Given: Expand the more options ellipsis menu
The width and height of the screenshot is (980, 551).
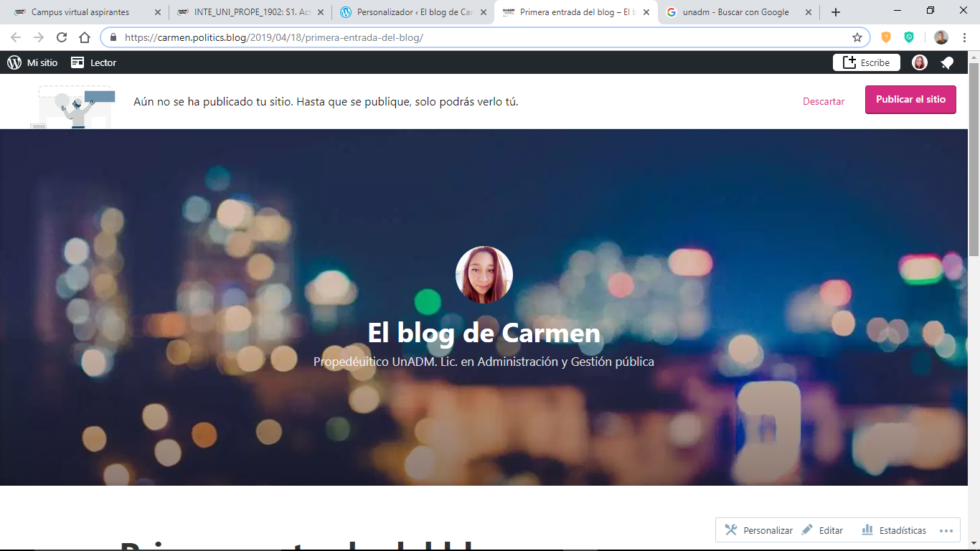Looking at the screenshot, I should pos(946,530).
